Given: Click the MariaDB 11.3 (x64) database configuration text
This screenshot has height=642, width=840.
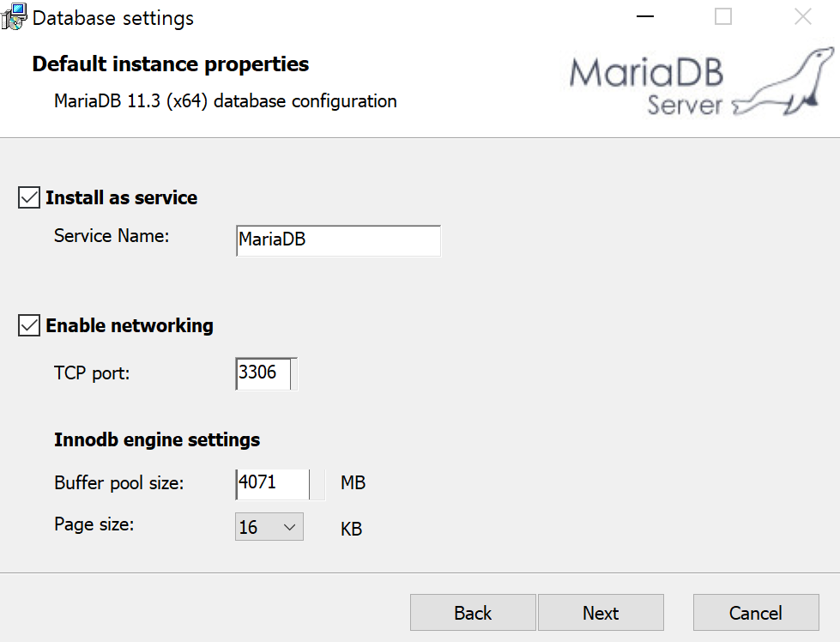Looking at the screenshot, I should coord(226,100).
